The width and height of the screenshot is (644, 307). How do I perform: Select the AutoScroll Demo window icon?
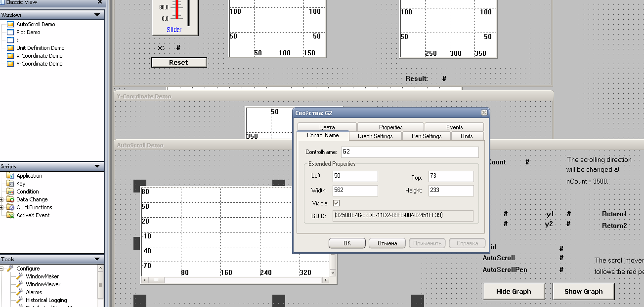click(x=10, y=24)
